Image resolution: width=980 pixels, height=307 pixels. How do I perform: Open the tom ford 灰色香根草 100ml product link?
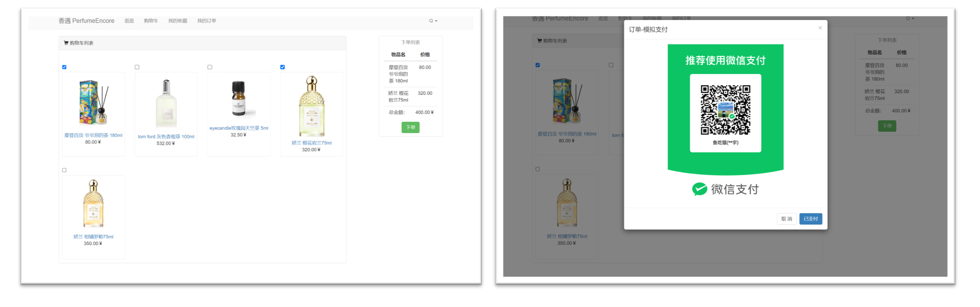(166, 137)
